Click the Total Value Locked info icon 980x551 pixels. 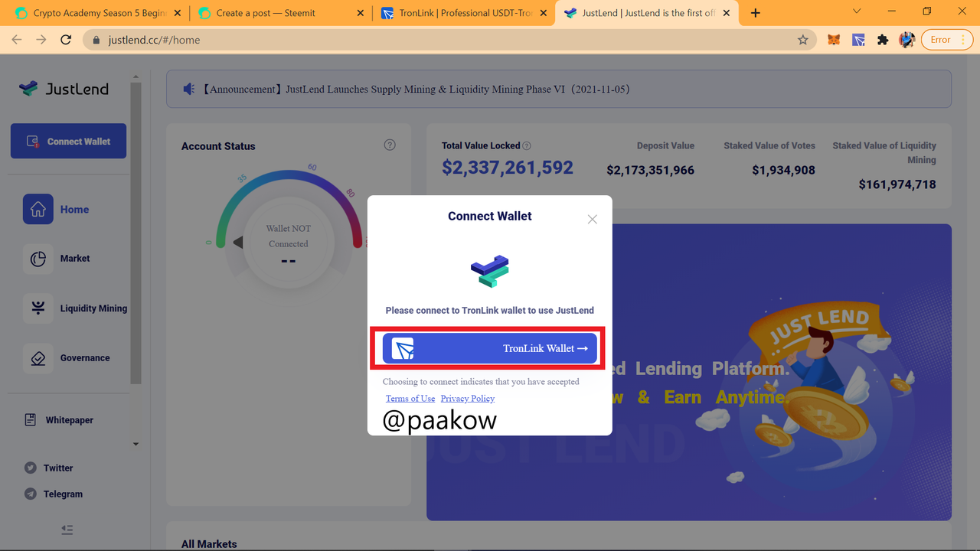point(527,145)
